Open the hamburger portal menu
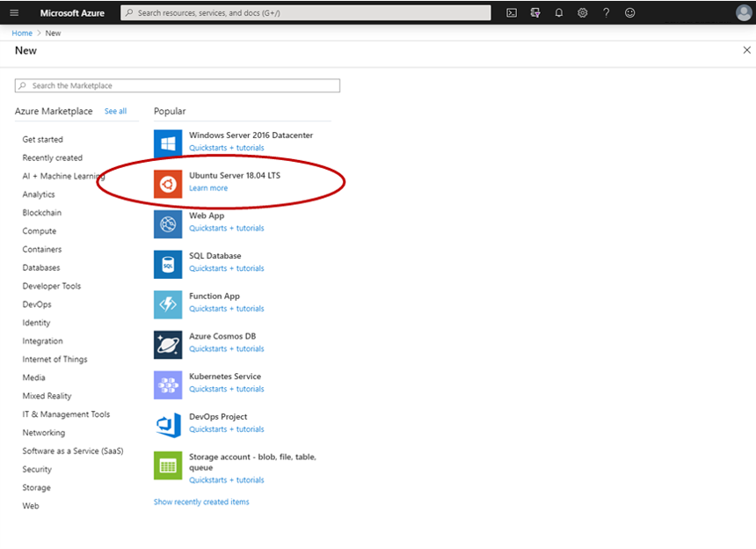756x549 pixels. [14, 13]
